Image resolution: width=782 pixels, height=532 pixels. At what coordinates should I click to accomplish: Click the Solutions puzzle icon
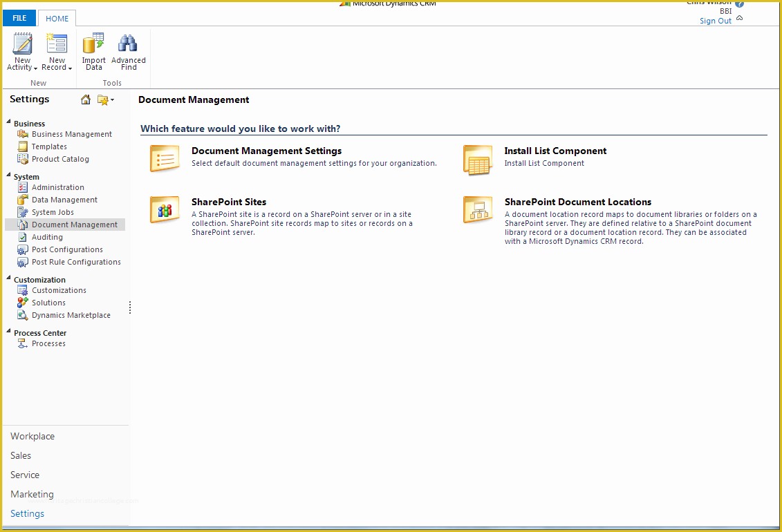coord(22,303)
